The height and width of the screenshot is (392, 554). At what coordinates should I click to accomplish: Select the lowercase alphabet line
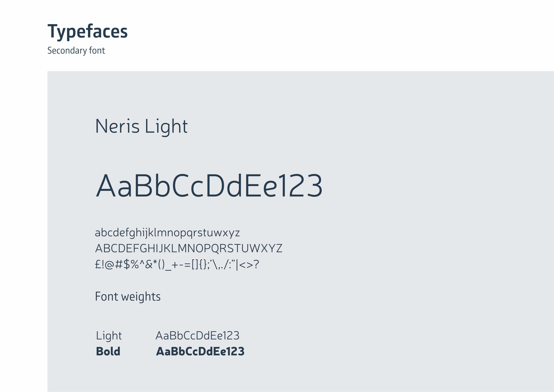(x=167, y=233)
